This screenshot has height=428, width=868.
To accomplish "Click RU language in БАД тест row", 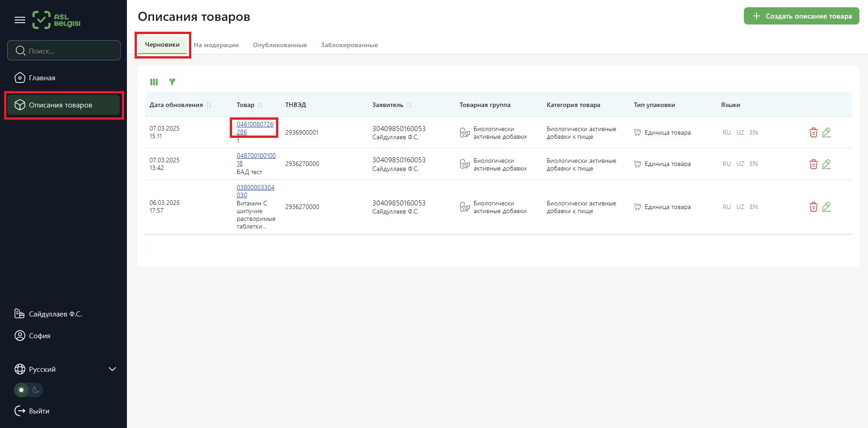I will [727, 164].
